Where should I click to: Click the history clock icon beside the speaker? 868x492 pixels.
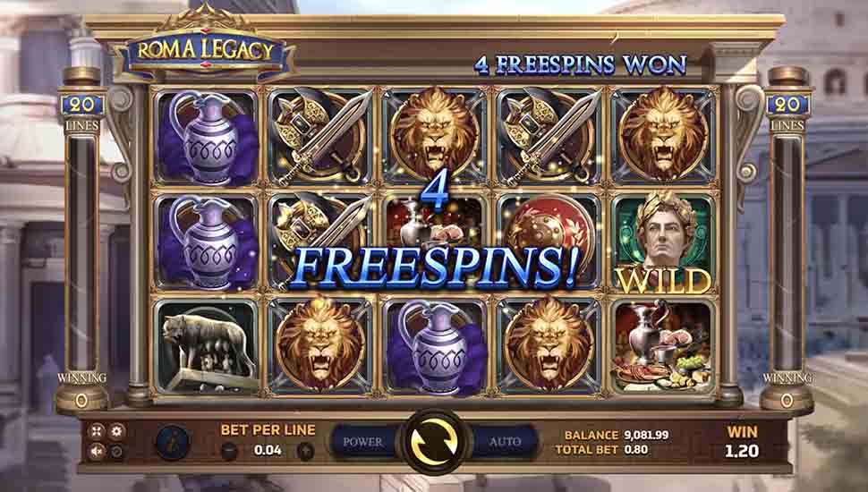pos(117,452)
